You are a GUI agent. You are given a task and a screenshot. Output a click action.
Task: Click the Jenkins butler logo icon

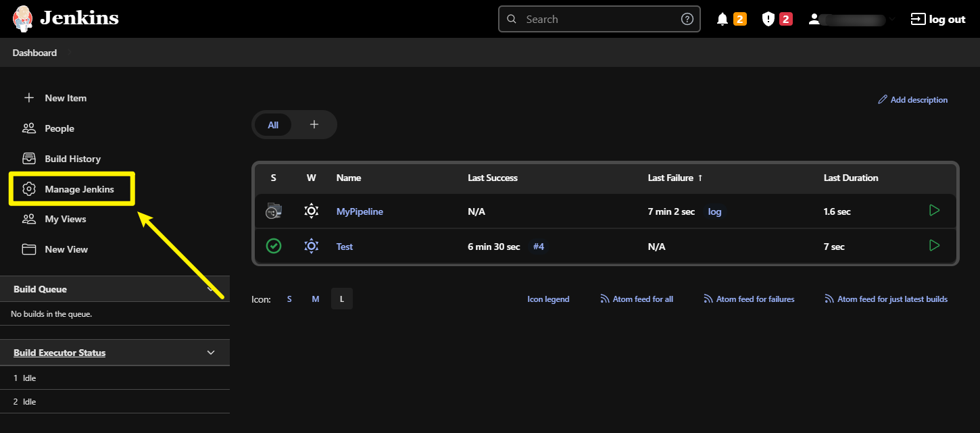(x=22, y=19)
